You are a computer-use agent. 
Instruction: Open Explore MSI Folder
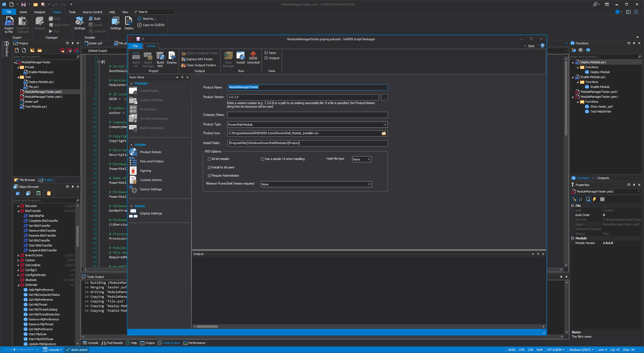pyautogui.click(x=197, y=59)
